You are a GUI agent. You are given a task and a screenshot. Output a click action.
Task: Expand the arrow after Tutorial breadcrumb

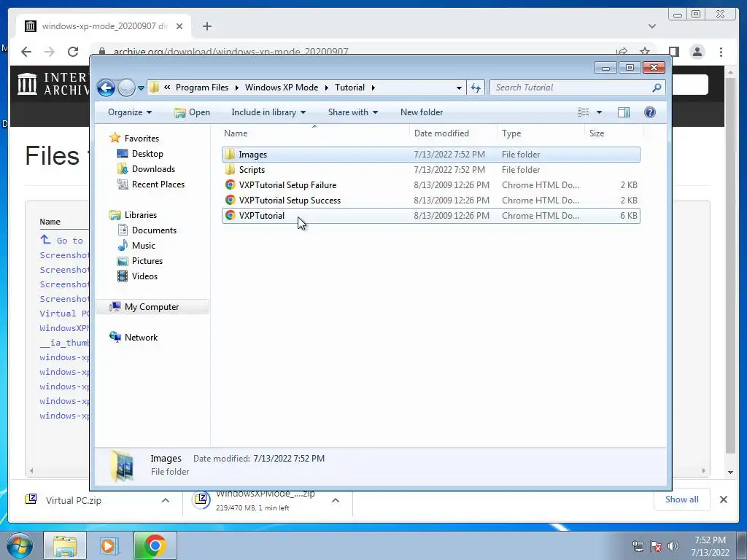point(373,88)
